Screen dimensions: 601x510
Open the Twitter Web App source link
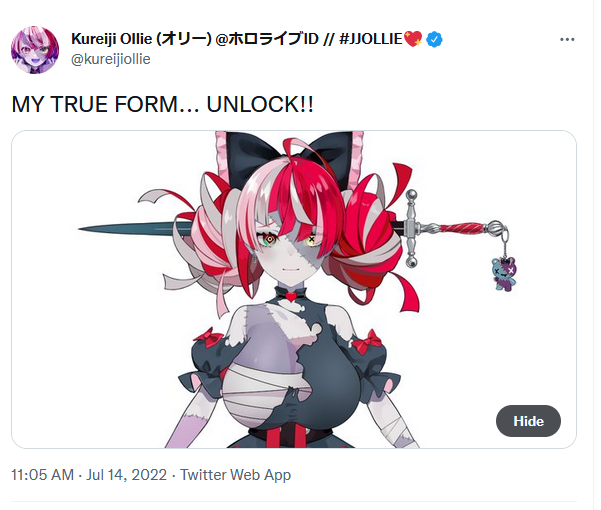(235, 475)
